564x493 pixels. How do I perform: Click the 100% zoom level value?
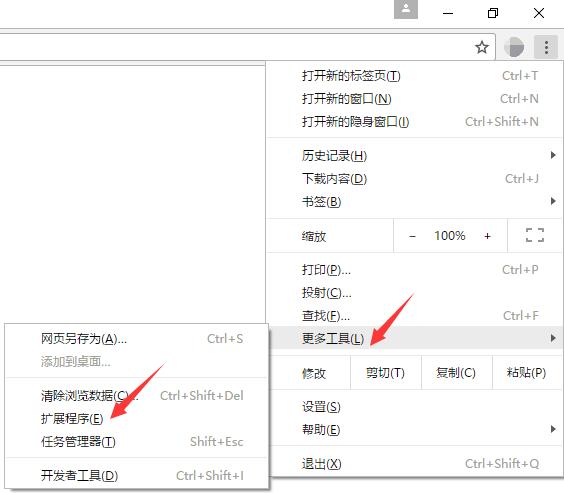[x=450, y=236]
